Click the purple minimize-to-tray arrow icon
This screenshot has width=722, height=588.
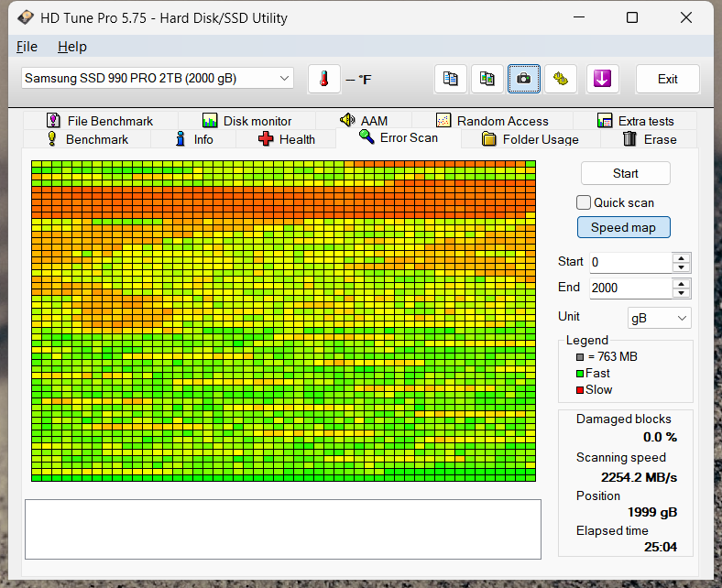[x=602, y=79]
